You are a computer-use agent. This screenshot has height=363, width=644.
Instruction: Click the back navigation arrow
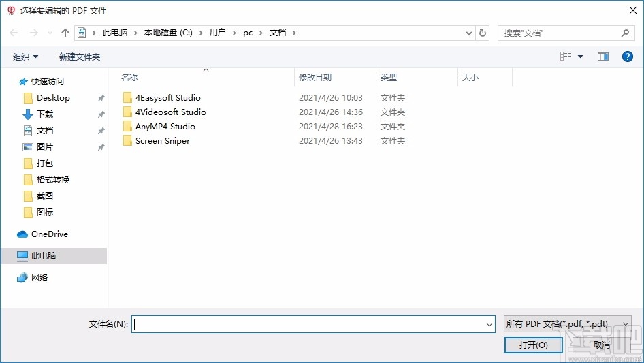click(x=14, y=33)
